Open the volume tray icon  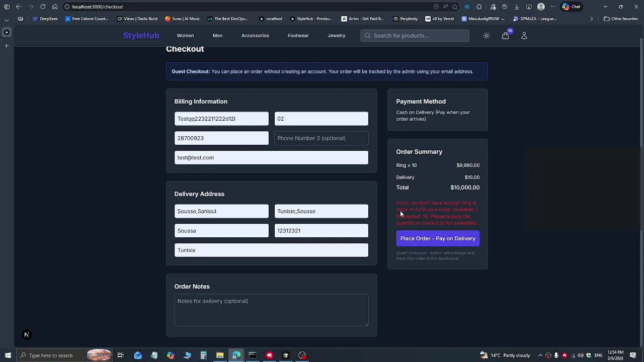pos(580,355)
